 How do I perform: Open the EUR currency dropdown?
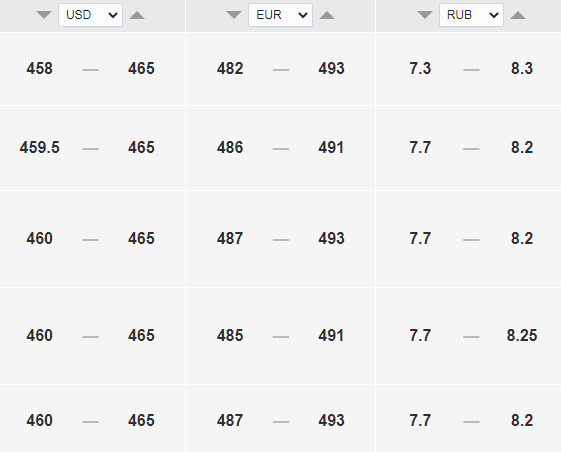pos(280,15)
